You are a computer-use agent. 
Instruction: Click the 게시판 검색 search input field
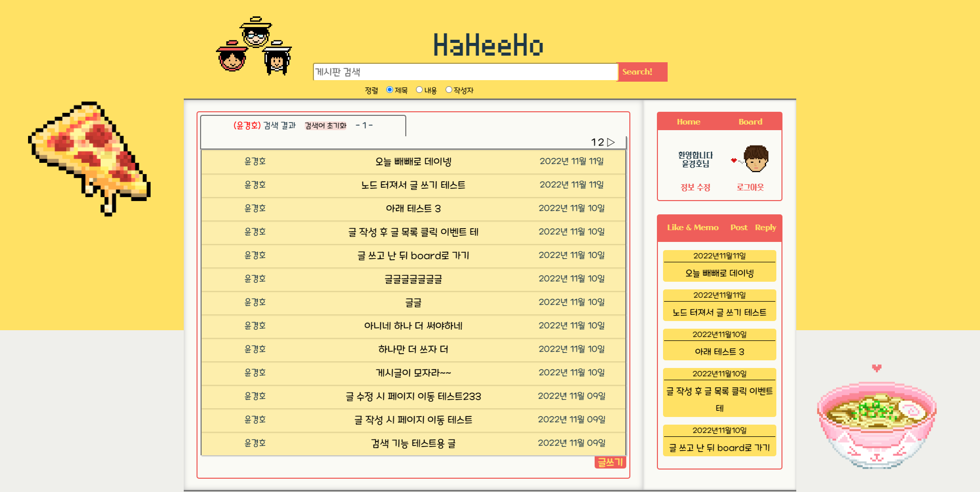(464, 71)
